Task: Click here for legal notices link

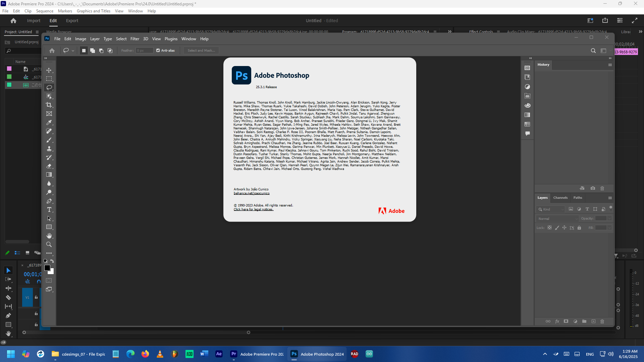Action: 254,209
